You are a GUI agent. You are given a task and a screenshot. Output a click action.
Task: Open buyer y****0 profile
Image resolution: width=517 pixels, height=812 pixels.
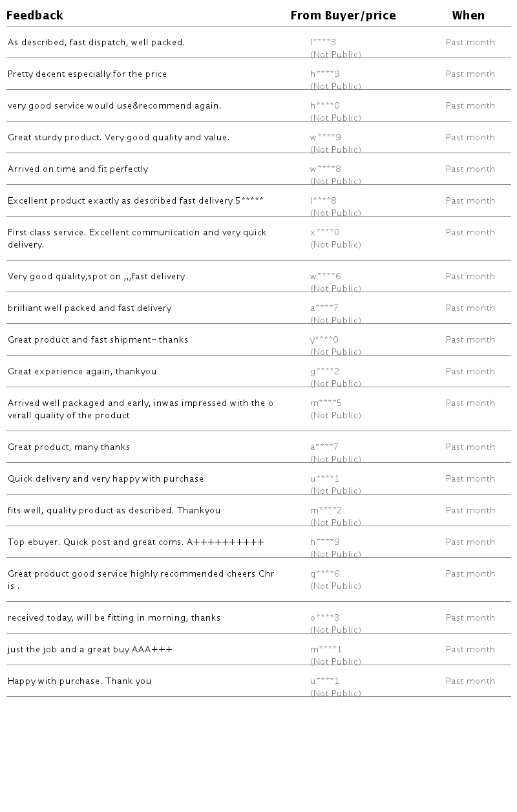(x=324, y=340)
